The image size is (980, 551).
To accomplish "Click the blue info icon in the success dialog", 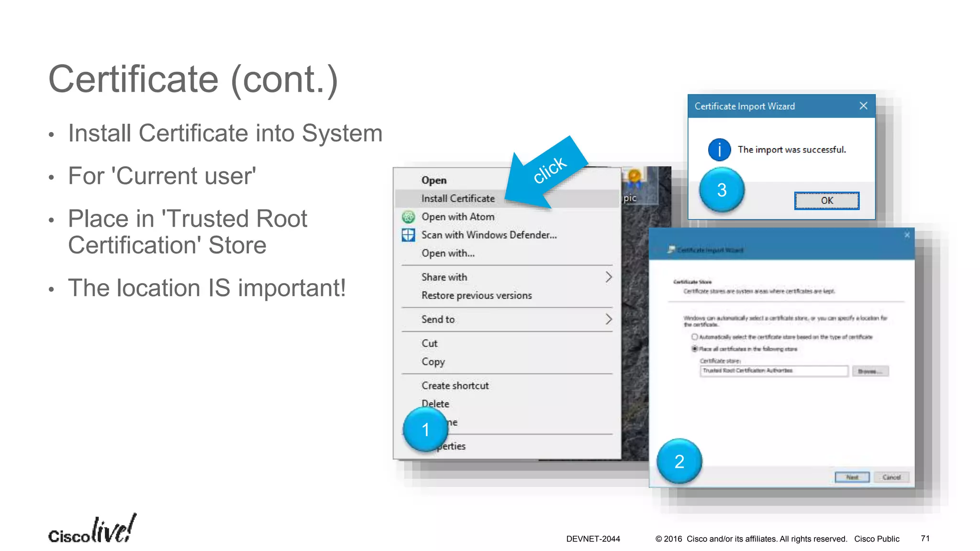I will click(x=719, y=150).
